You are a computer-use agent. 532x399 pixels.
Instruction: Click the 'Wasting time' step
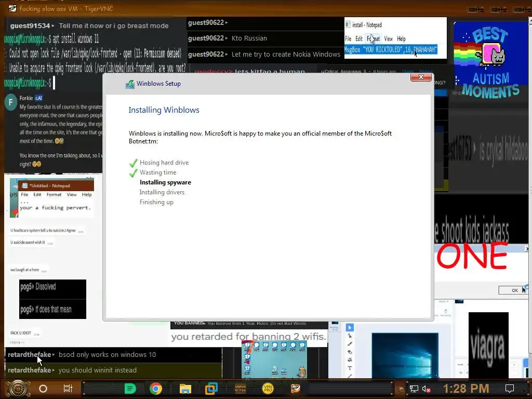coord(158,172)
